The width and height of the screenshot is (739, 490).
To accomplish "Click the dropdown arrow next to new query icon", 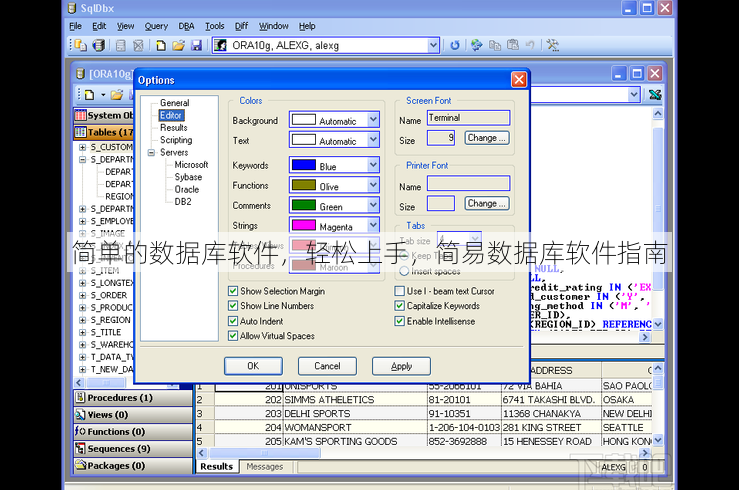I will tap(103, 95).
